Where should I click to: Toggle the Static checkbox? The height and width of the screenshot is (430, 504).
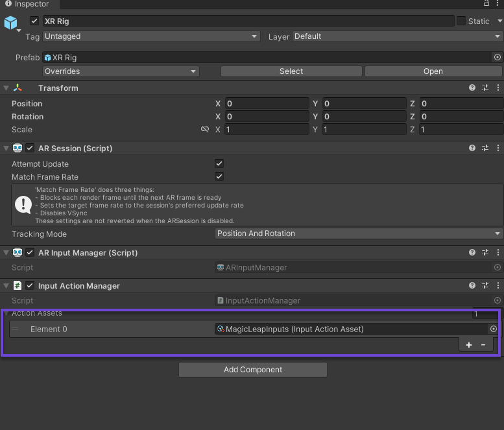(461, 21)
